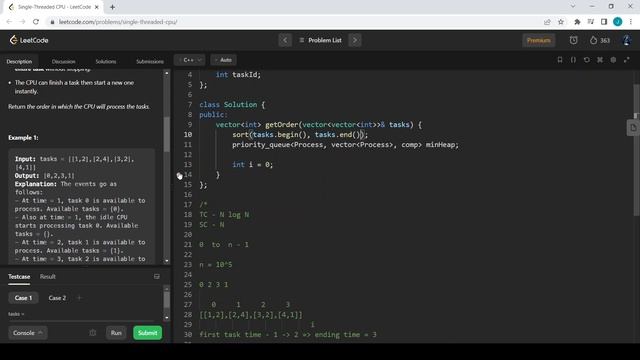Screen dimensions: 640x360
Task: Open the C++ language dropdown
Action: 190,60
